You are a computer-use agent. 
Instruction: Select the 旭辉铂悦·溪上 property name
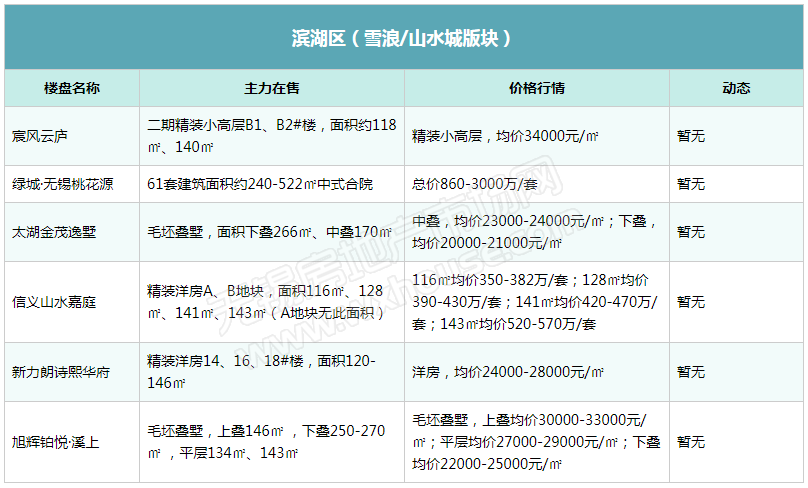(56, 441)
